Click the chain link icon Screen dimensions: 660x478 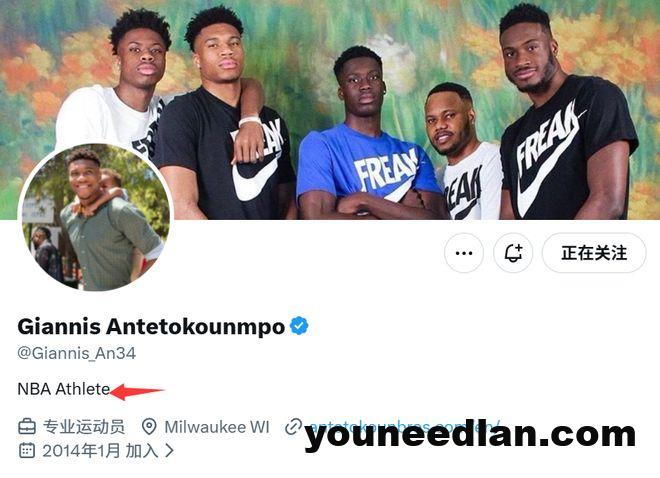pos(293,426)
